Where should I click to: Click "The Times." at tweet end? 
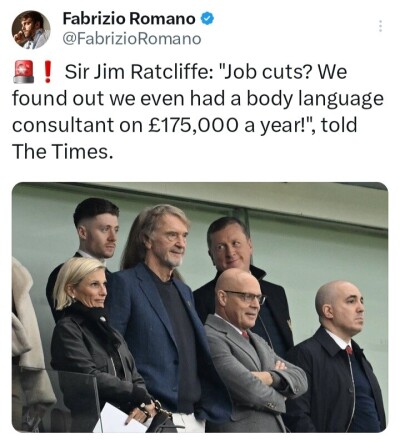click(x=61, y=152)
